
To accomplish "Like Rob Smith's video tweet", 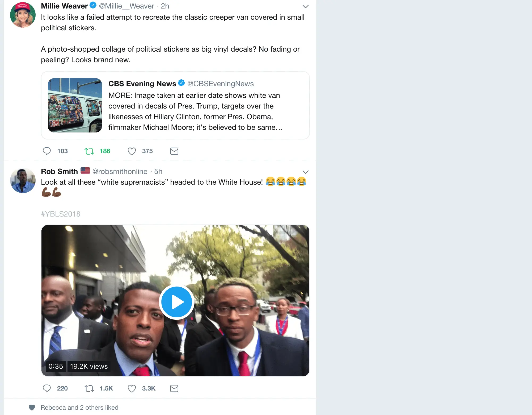I will (x=132, y=388).
